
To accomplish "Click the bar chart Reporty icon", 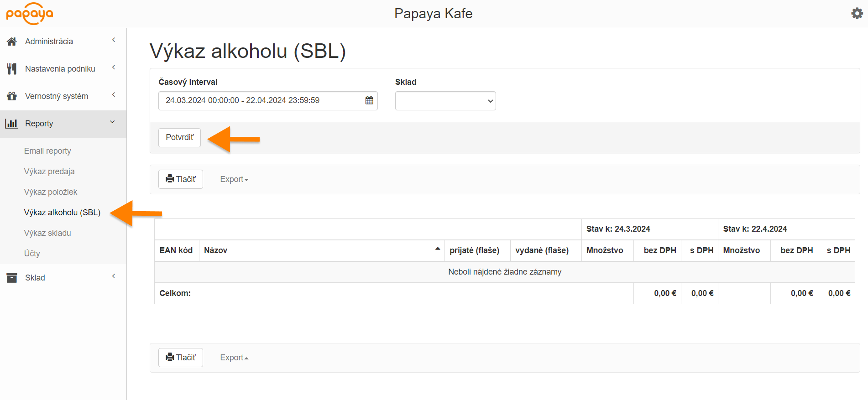I will coord(12,124).
